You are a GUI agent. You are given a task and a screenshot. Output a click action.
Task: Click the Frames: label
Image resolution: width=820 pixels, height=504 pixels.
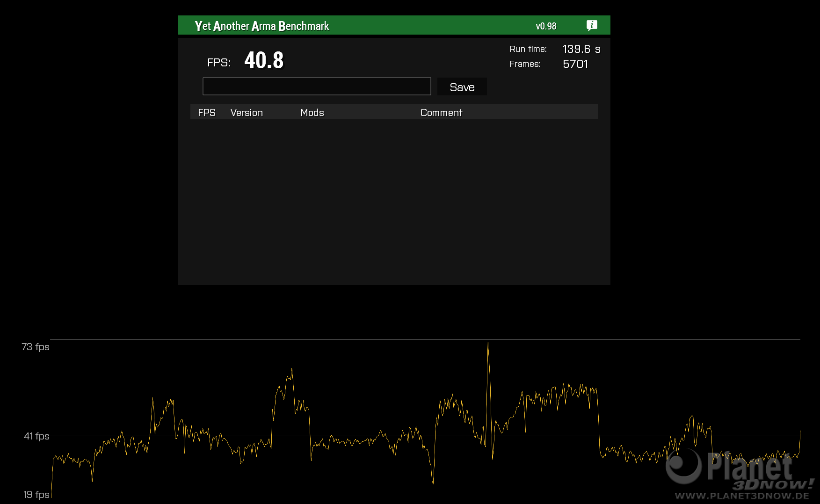(525, 64)
